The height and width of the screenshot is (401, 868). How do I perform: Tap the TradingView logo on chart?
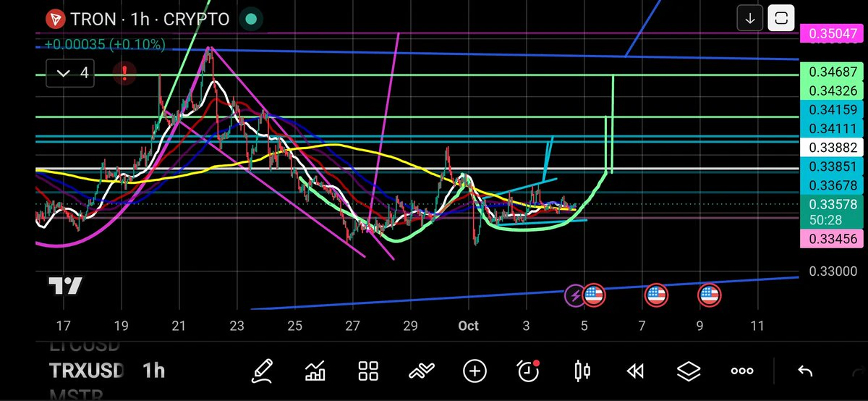[66, 286]
